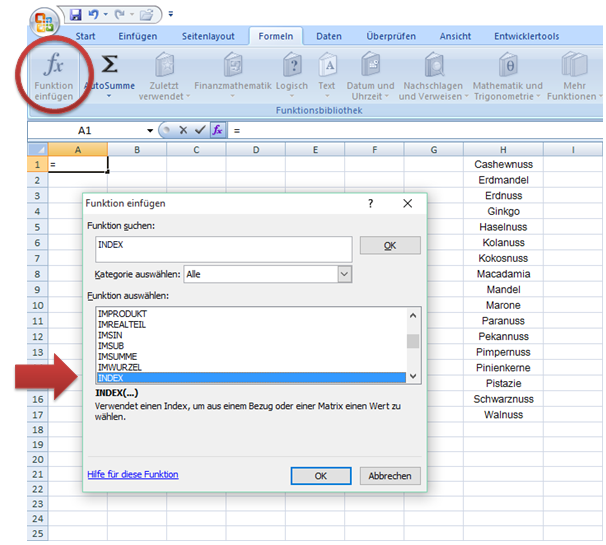Switch to the Seitenlayout tab
The height and width of the screenshot is (545, 606).
tap(210, 37)
